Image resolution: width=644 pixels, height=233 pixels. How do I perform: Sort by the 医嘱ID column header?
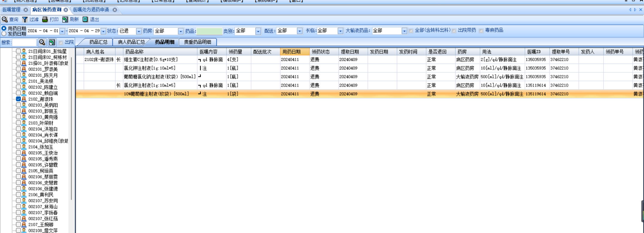(x=537, y=52)
